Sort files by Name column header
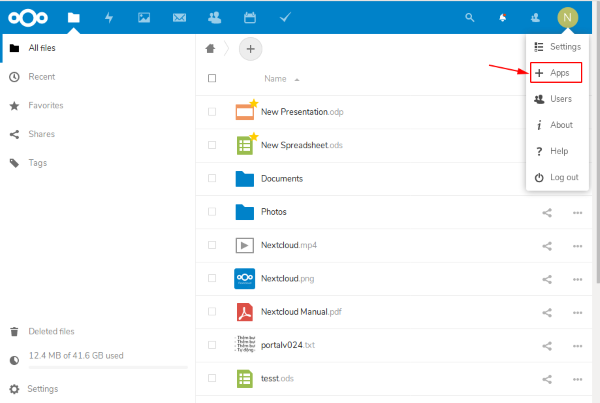 tap(275, 78)
